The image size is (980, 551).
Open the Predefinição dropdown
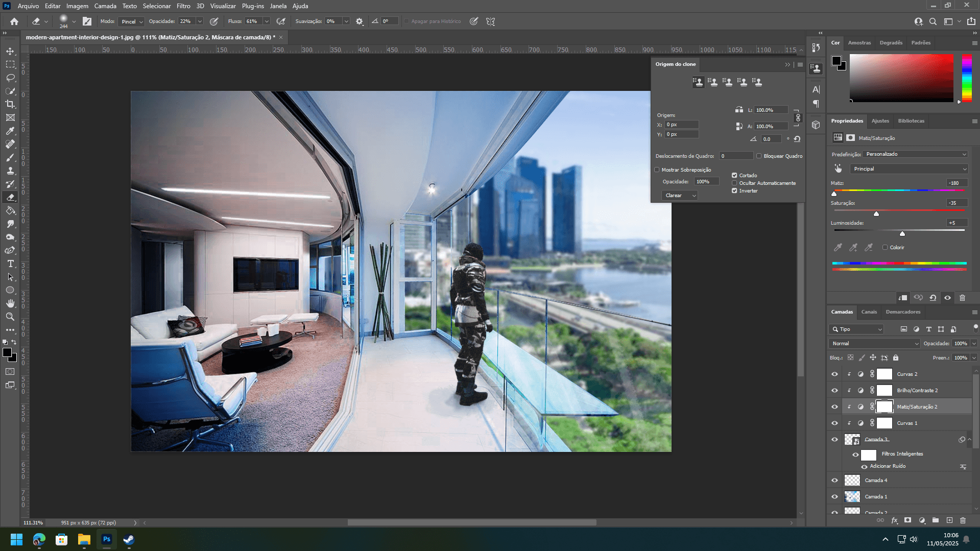915,154
